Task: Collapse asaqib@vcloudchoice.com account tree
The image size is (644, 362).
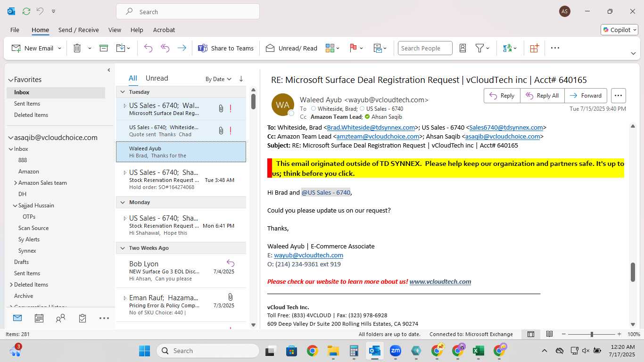Action: click(10, 138)
